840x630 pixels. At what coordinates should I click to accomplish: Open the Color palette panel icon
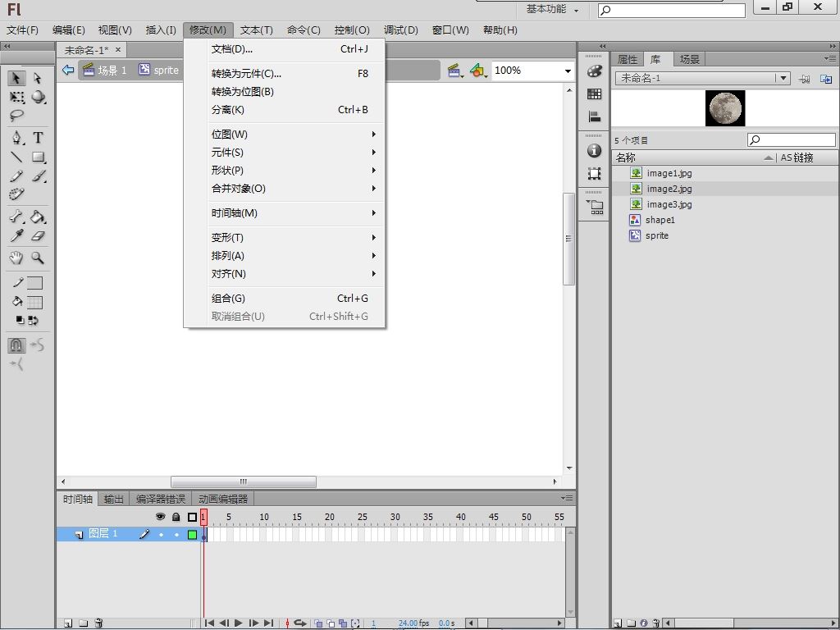point(595,72)
